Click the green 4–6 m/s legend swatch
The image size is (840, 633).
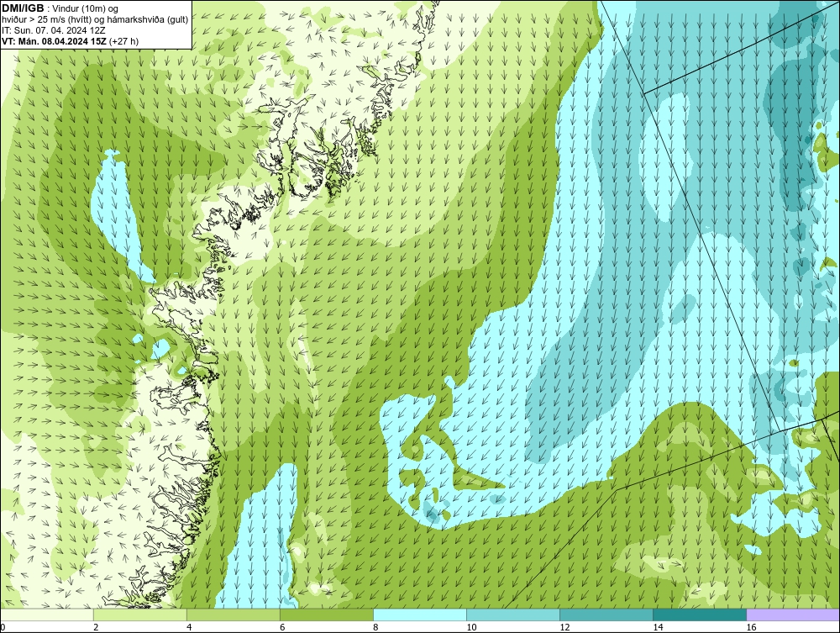click(233, 615)
